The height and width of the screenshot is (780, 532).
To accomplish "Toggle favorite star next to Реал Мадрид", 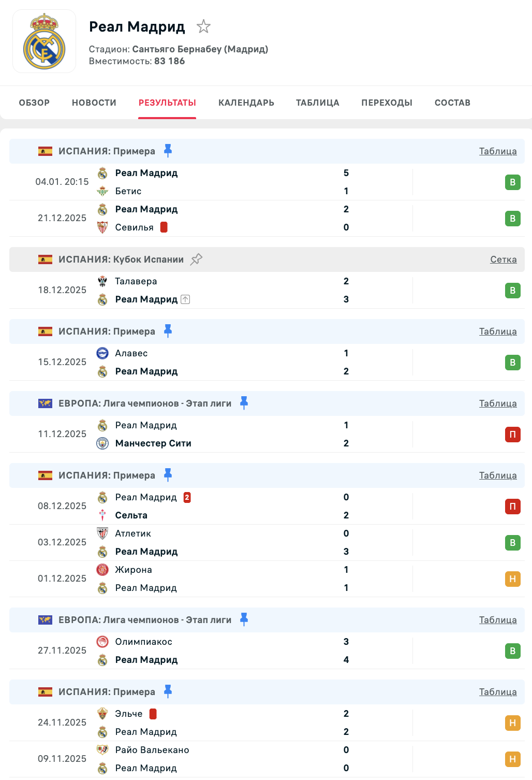I will [x=203, y=26].
